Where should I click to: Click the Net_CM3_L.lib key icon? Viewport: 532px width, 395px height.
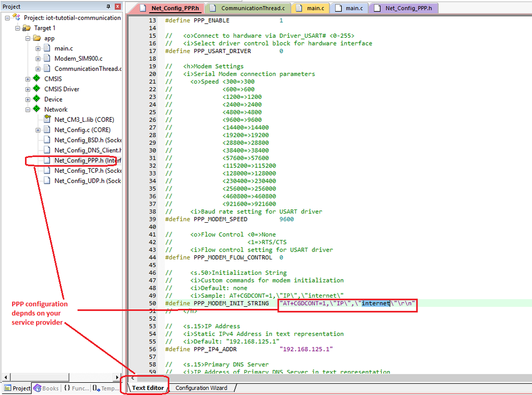click(47, 120)
